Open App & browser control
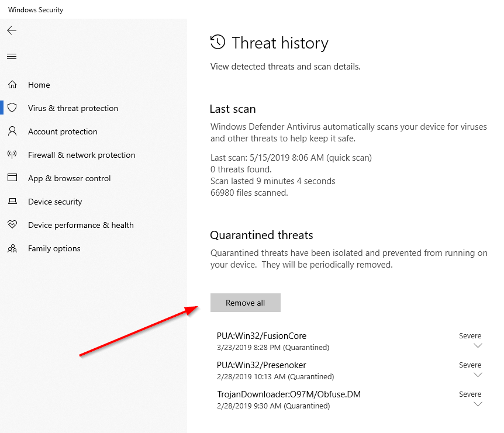The width and height of the screenshot is (504, 433). [x=70, y=179]
